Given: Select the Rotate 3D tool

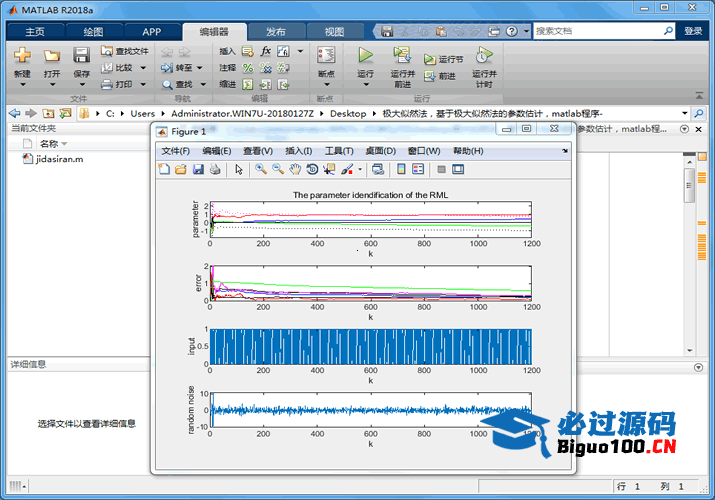Looking at the screenshot, I should (x=312, y=170).
